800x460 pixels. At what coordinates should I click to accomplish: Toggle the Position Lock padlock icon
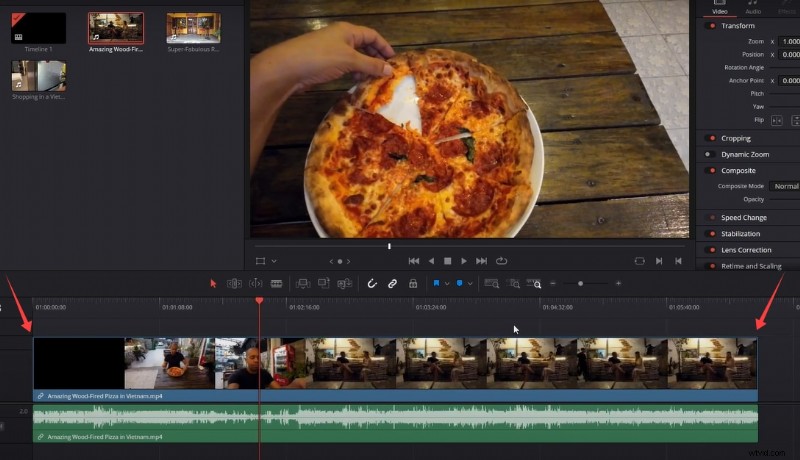coord(413,284)
